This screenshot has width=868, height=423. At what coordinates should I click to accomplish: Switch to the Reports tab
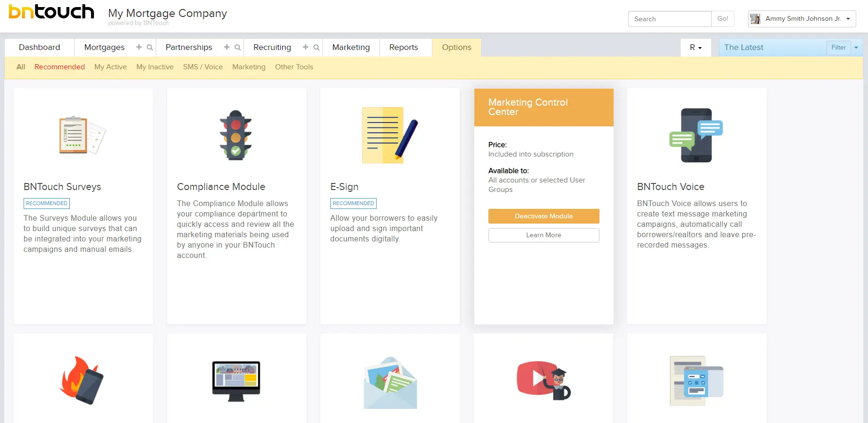click(404, 48)
